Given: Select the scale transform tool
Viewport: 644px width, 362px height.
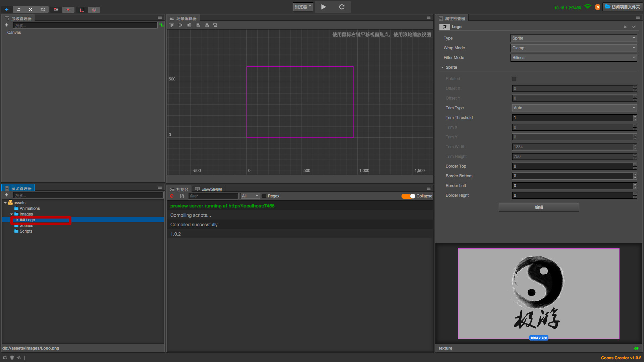Looking at the screenshot, I should coord(31,9).
